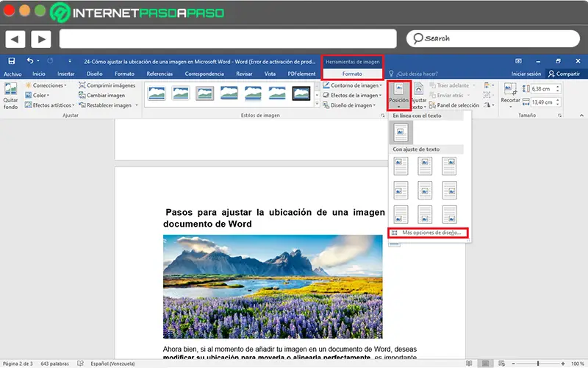Screen dimensions: 588x368
Task: Switch to the Inicio tab
Action: (x=39, y=74)
